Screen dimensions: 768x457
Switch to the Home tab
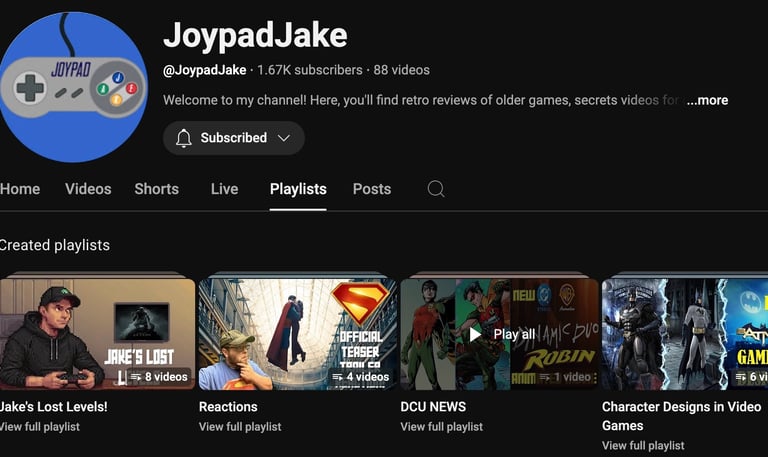[x=20, y=189]
